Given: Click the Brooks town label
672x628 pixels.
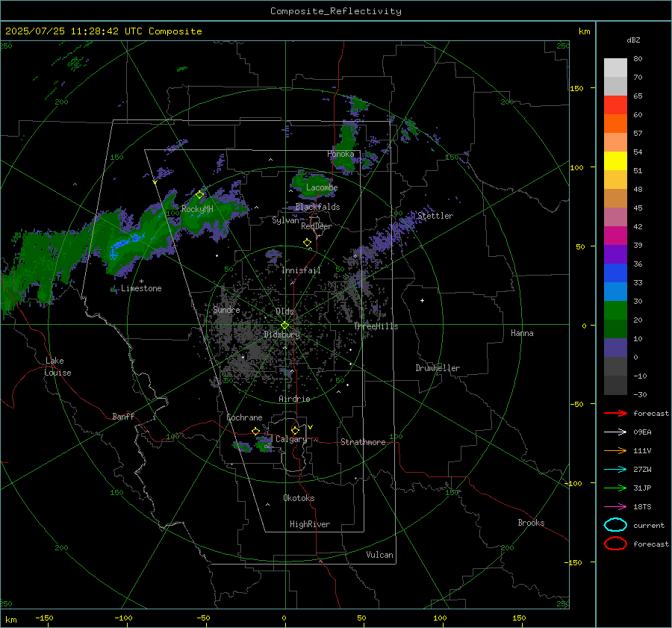Looking at the screenshot, I should point(531,523).
